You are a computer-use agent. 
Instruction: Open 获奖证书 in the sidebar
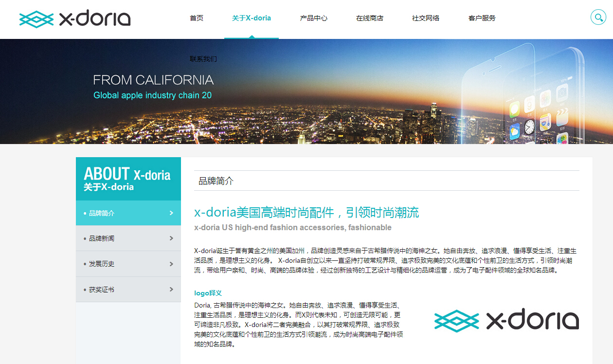[x=128, y=290]
